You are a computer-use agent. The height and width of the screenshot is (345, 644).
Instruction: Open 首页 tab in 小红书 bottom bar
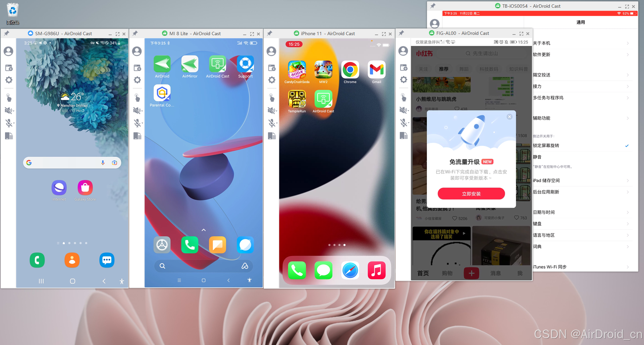pyautogui.click(x=423, y=273)
